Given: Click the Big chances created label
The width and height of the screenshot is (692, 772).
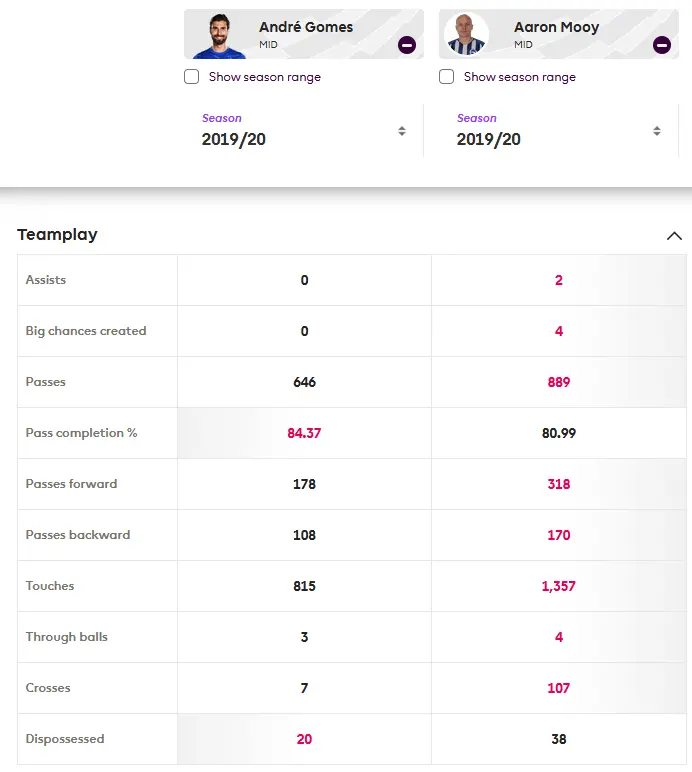Looking at the screenshot, I should (86, 331).
